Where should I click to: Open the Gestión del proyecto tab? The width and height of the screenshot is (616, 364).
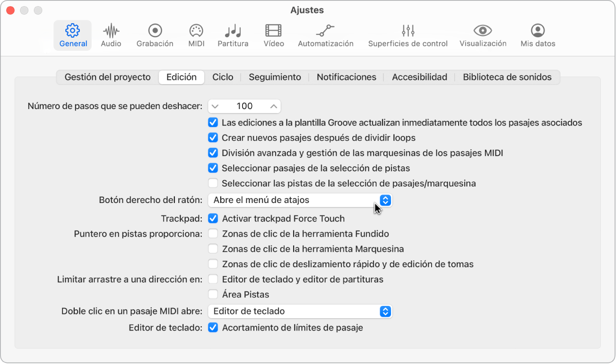click(x=108, y=77)
